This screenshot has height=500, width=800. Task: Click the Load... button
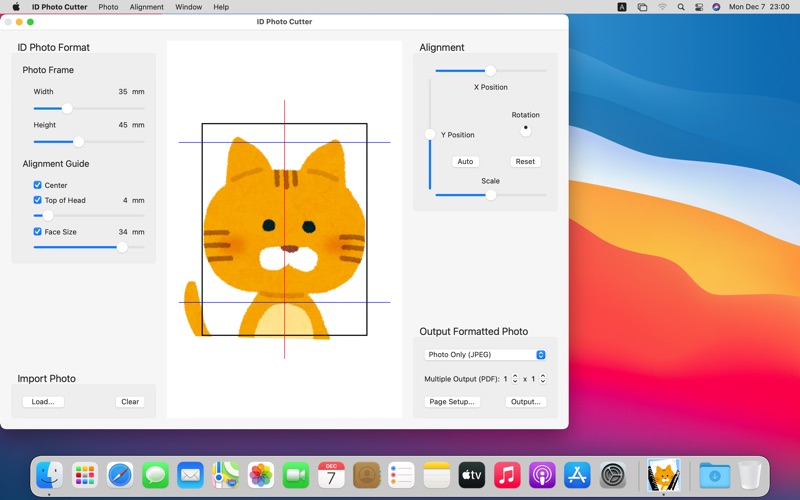(x=43, y=402)
